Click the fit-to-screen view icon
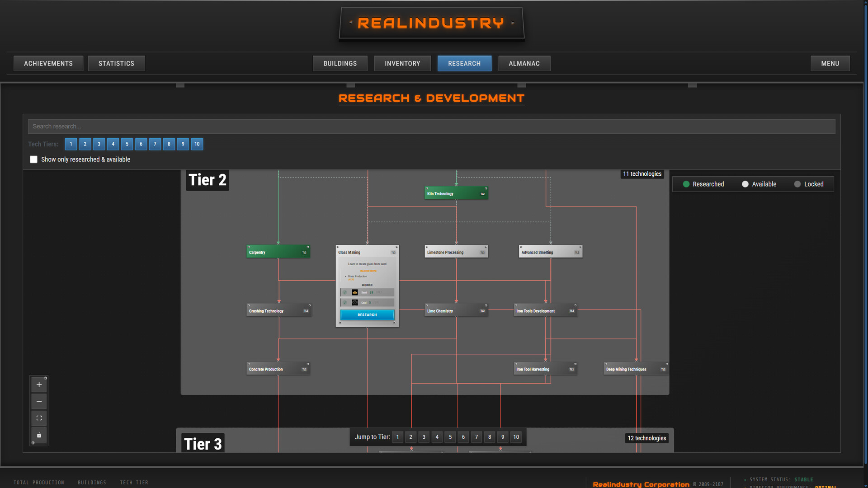This screenshot has width=868, height=488. (39, 418)
